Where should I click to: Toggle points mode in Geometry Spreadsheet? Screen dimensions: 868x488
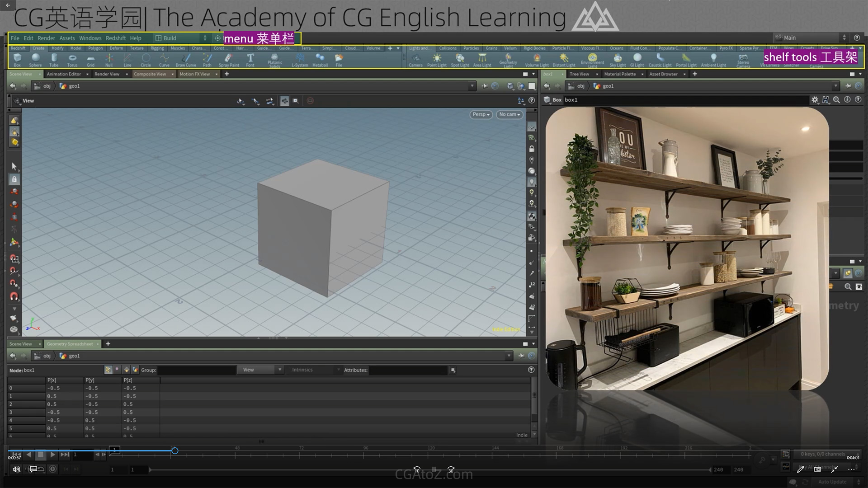108,370
